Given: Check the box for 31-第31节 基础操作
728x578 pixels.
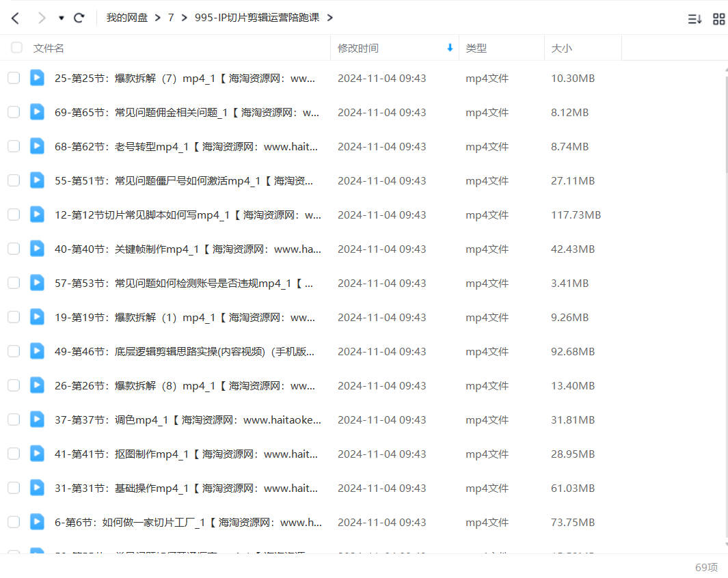Looking at the screenshot, I should 14,488.
